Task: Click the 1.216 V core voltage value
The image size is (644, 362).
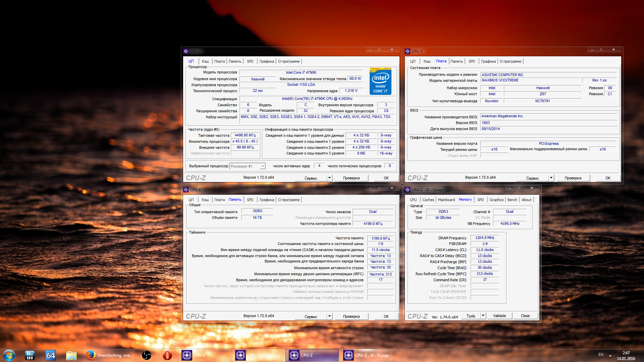Action: pos(351,91)
